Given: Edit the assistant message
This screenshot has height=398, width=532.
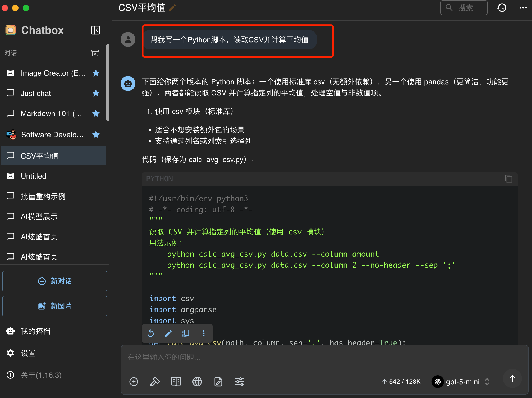Looking at the screenshot, I should coord(168,333).
